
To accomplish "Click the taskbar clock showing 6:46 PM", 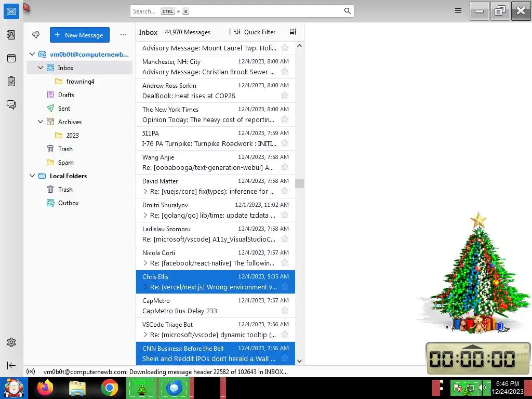I will [x=507, y=388].
